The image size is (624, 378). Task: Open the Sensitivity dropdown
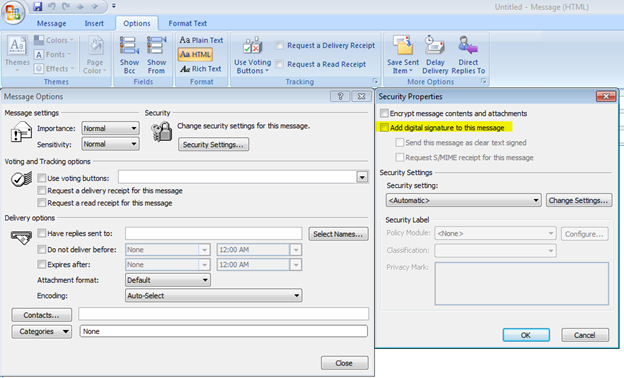click(110, 144)
